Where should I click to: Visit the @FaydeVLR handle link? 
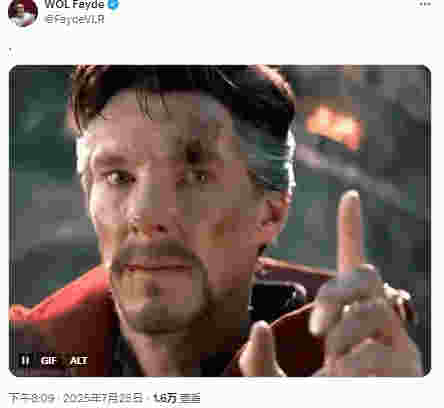pyautogui.click(x=75, y=19)
